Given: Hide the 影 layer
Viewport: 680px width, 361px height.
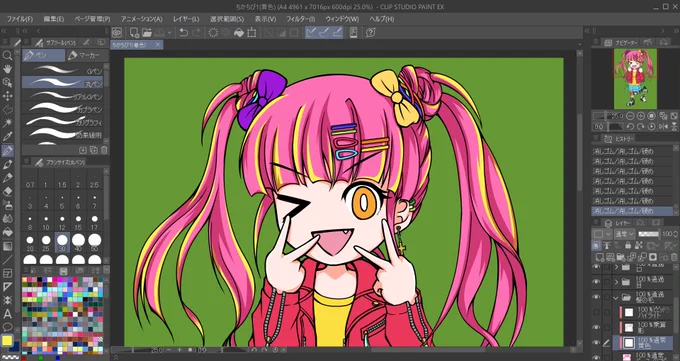Looking at the screenshot, I should coord(597,327).
